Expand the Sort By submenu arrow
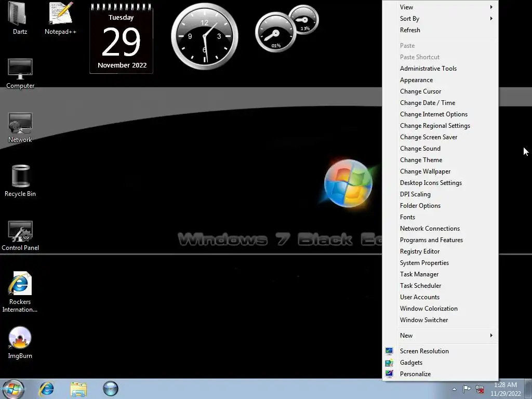 point(491,19)
